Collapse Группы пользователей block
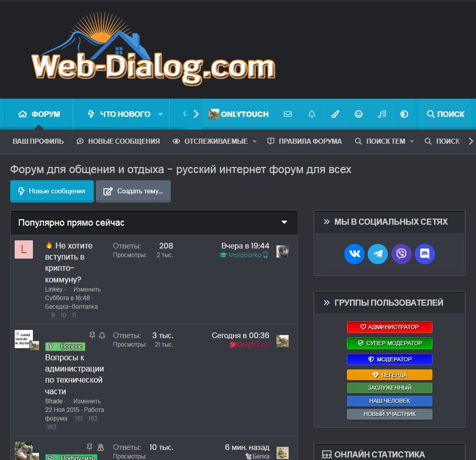This screenshot has width=476, height=460. tap(327, 303)
